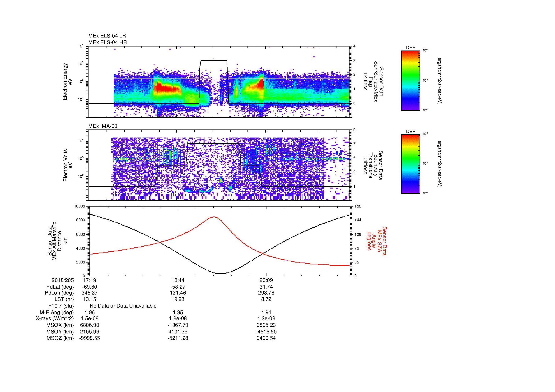This screenshot has height=392, width=555.
Task: Click the 'LST (hr)' row label
Action: tap(64, 300)
